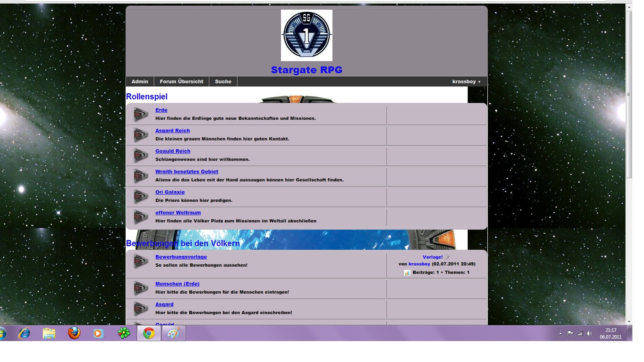Open Internet Explorer from the taskbar
This screenshot has width=644, height=362.
[x=24, y=333]
